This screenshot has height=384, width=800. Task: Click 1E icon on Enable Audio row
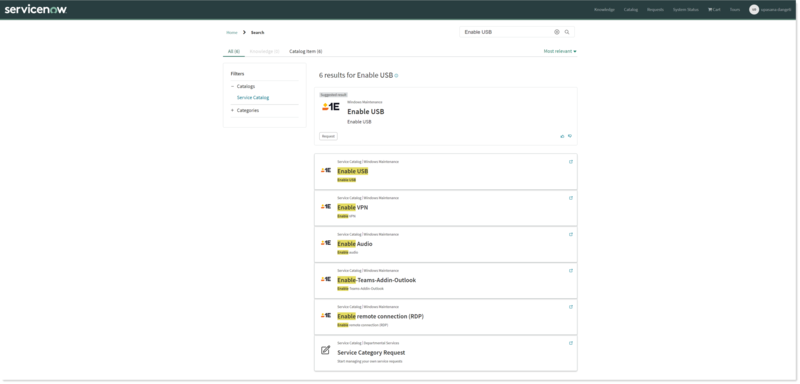point(326,243)
